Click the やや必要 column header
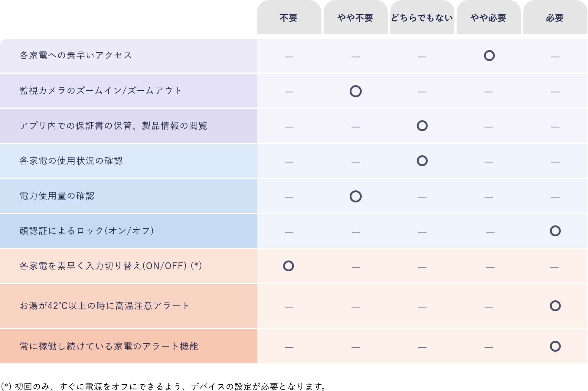Screen dimensions: 588x391 pyautogui.click(x=488, y=18)
